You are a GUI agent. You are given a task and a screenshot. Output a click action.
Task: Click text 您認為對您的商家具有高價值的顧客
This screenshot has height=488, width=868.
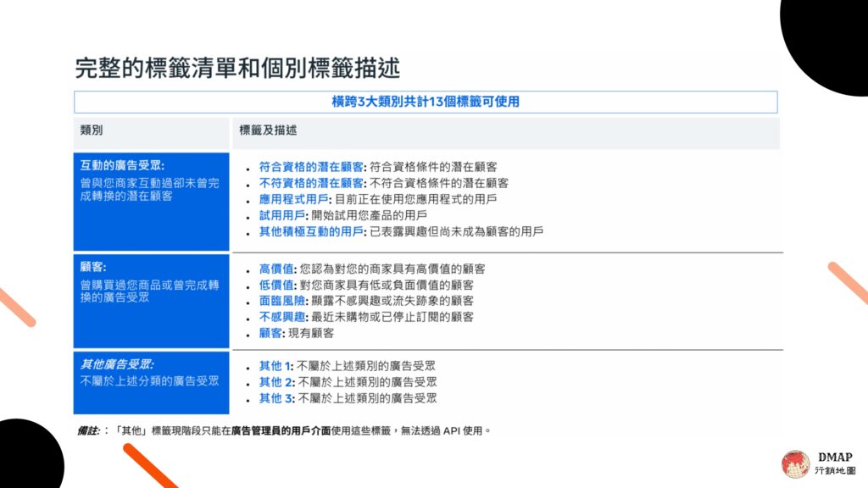click(x=392, y=269)
